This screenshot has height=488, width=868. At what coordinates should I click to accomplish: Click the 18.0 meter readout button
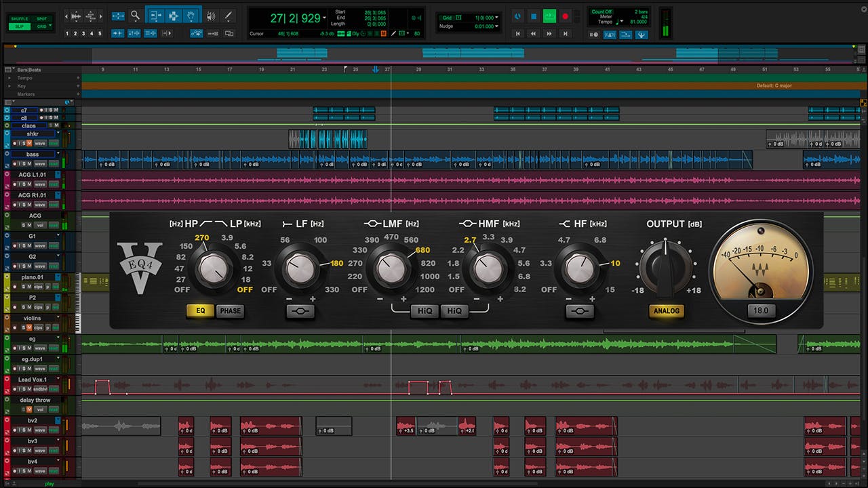pyautogui.click(x=760, y=311)
